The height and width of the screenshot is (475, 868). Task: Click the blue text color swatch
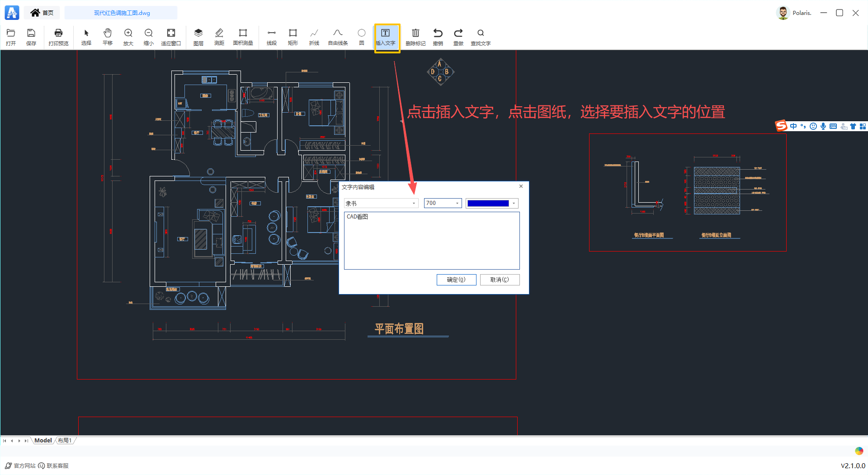click(x=488, y=204)
